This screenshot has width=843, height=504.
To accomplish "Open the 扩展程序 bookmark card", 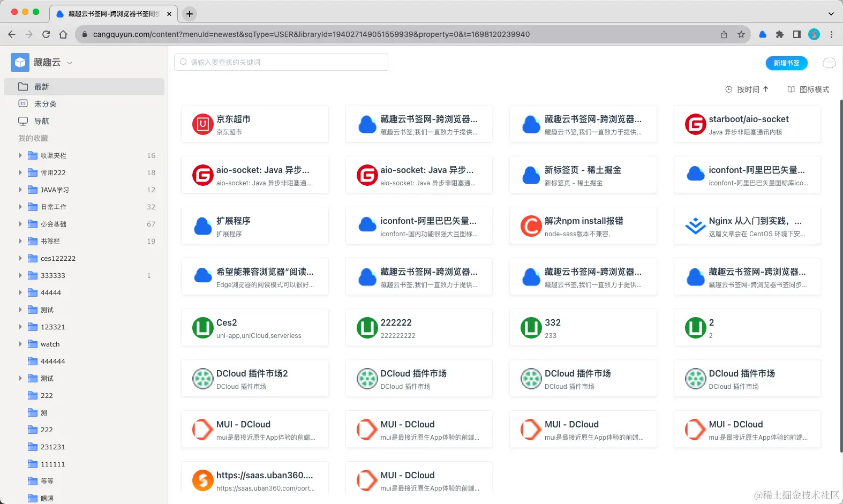I will tap(255, 226).
